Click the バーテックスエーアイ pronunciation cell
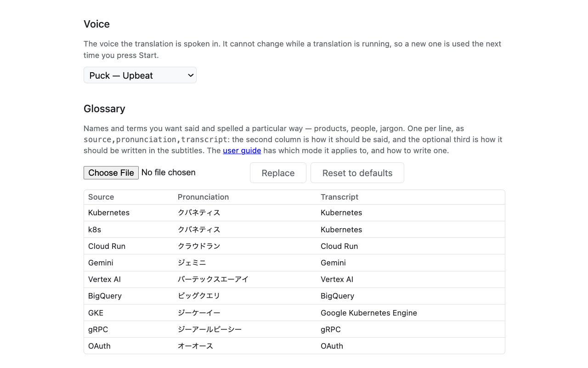 tap(245, 279)
